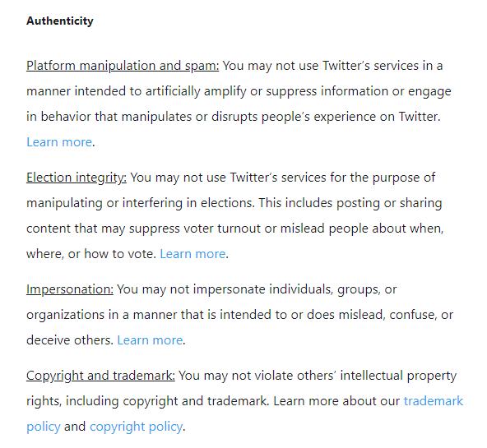Click the 'Election integrity:' underlined heading
The height and width of the screenshot is (448, 487).
pyautogui.click(x=77, y=178)
